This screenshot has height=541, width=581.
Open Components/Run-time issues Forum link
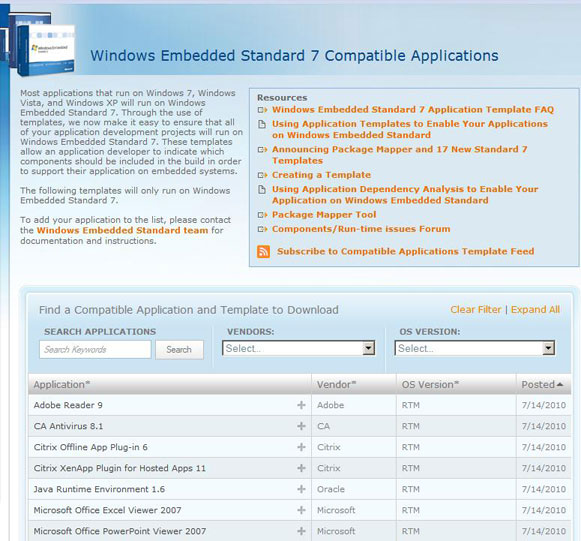pos(361,229)
